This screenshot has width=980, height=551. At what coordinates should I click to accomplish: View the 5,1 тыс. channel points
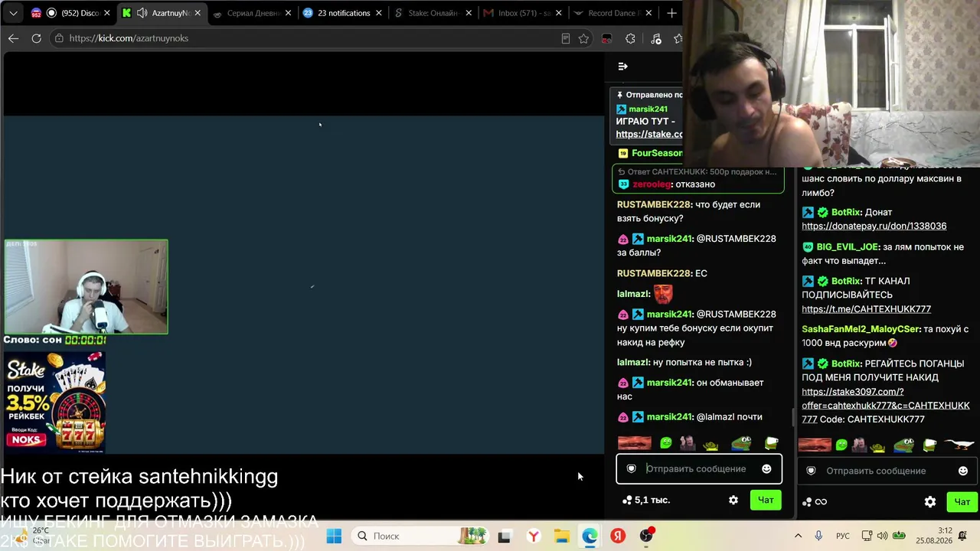click(646, 500)
